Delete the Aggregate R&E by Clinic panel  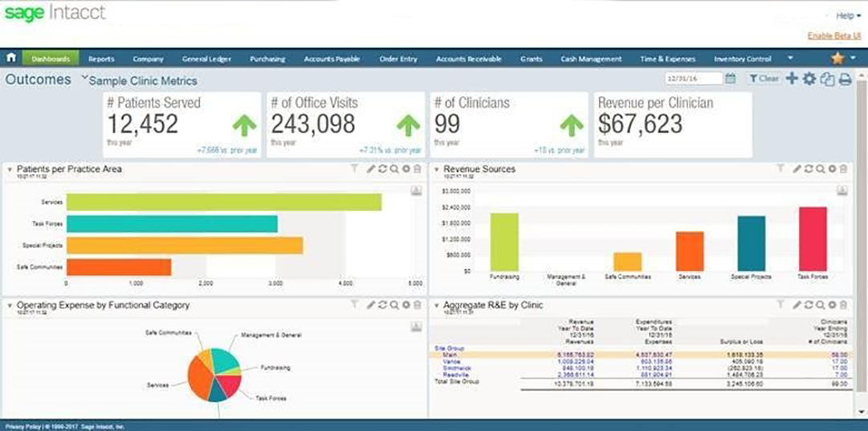click(843, 305)
